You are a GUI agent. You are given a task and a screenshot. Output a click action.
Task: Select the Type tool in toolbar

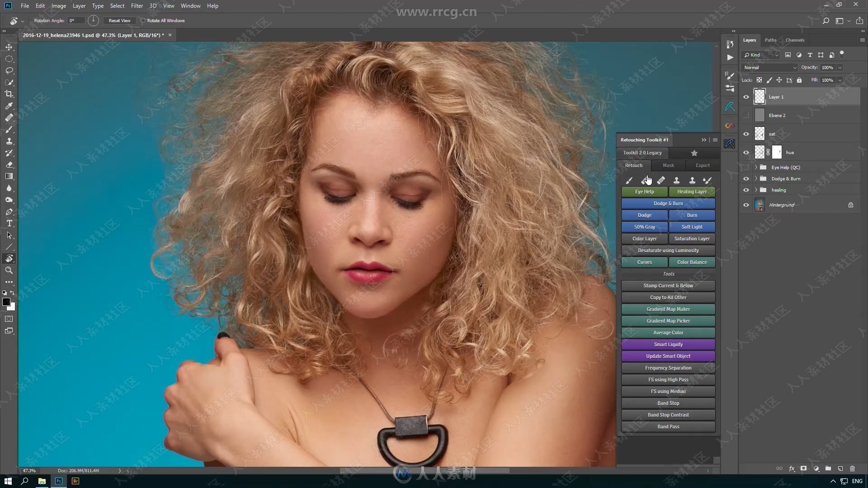pyautogui.click(x=9, y=223)
